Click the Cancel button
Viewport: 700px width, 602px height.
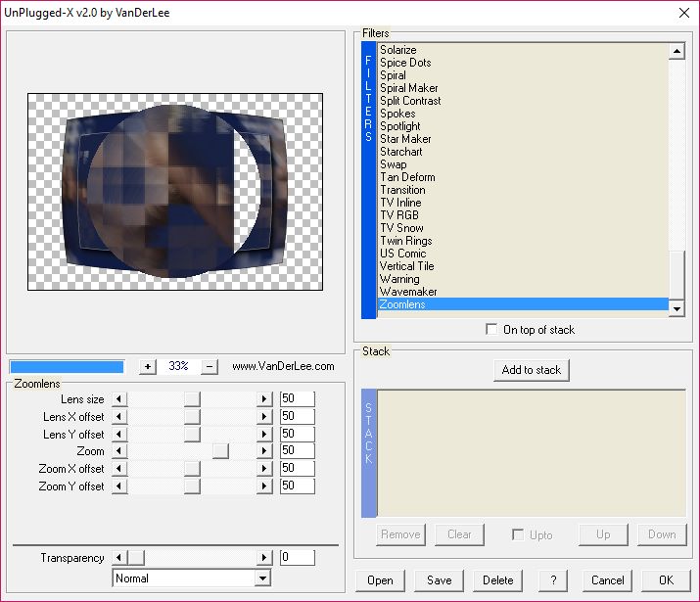pos(607,580)
